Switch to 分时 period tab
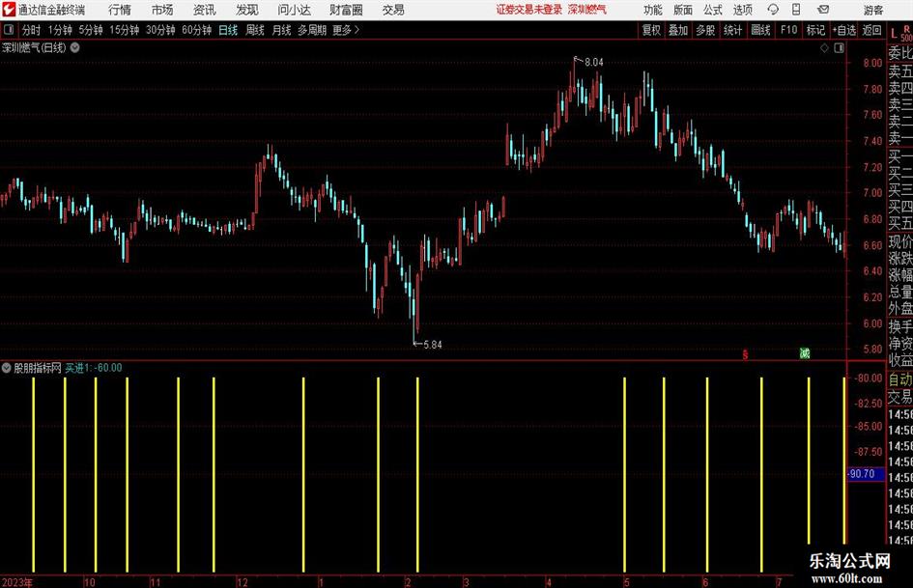The width and height of the screenshot is (913, 588). 31,30
